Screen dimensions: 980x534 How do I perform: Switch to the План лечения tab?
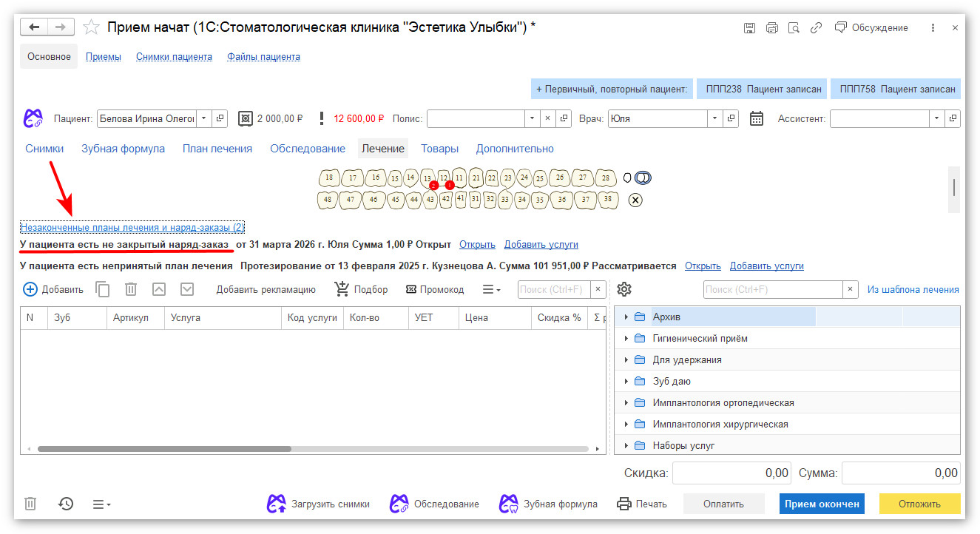click(x=217, y=149)
